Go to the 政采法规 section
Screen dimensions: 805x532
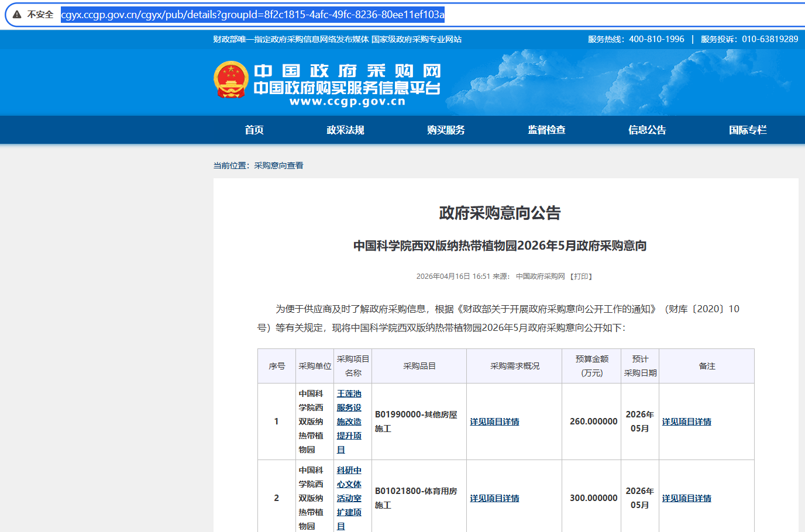(345, 130)
